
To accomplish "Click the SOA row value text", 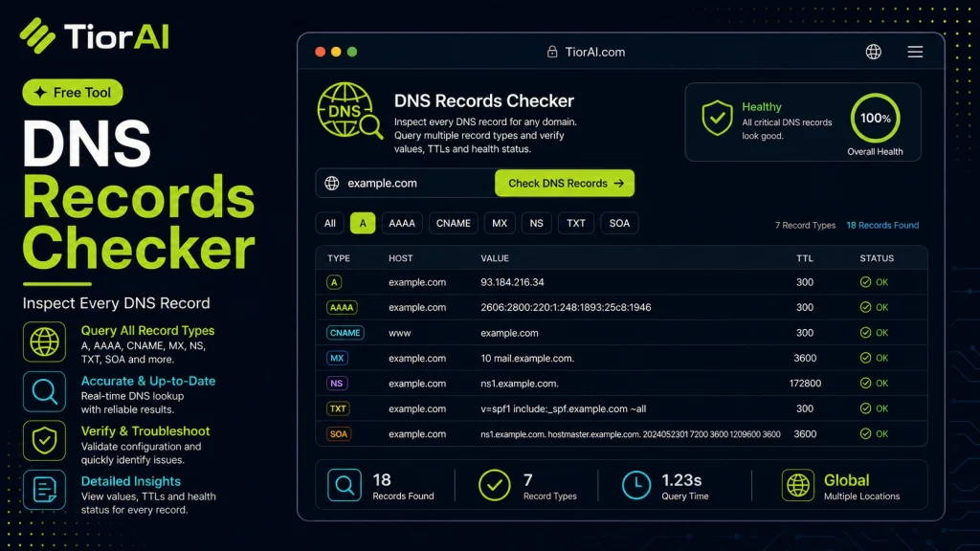I will [x=630, y=434].
